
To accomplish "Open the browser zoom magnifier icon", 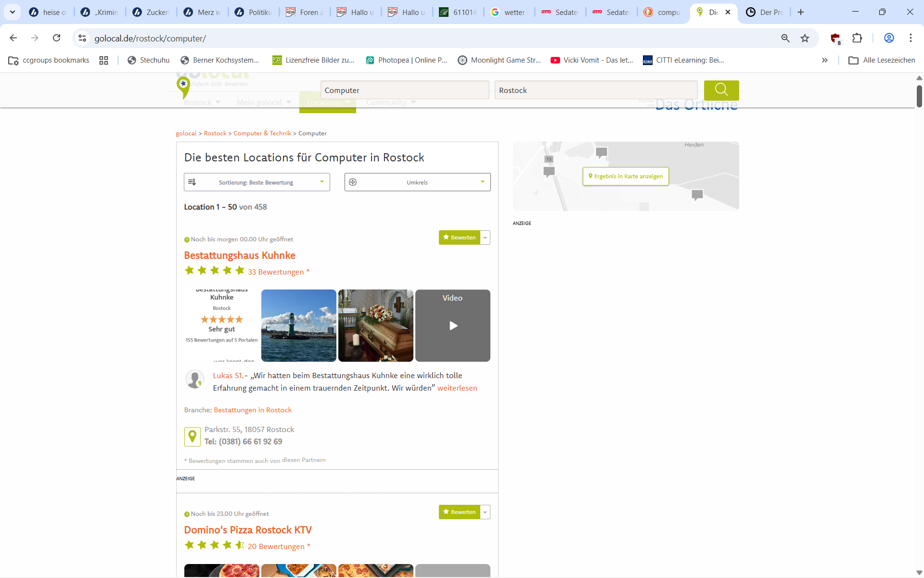I will tap(785, 38).
